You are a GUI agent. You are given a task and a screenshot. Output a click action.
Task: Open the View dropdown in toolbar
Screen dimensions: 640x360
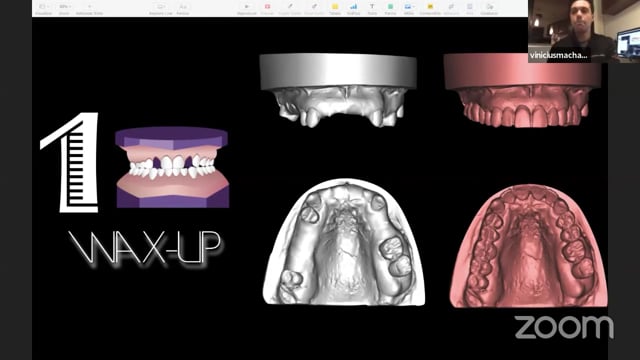(x=43, y=7)
